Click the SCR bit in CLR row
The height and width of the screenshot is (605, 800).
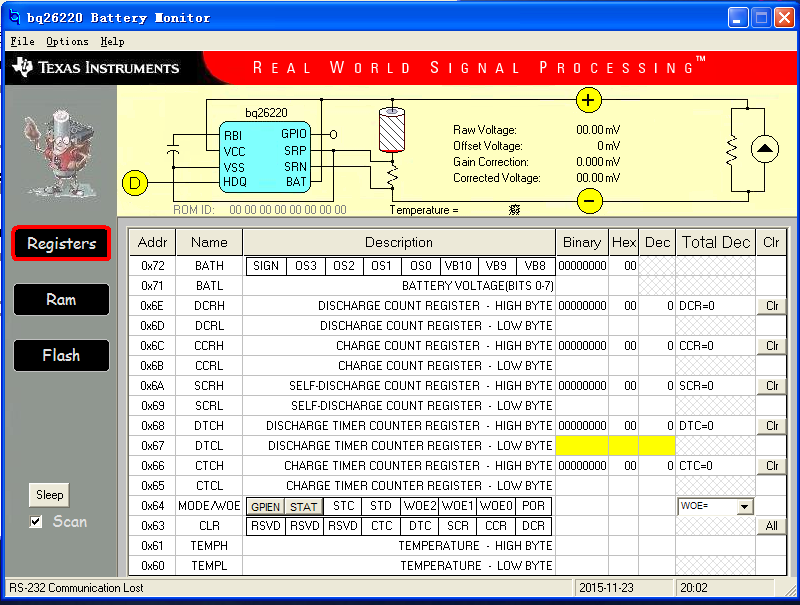(x=458, y=526)
